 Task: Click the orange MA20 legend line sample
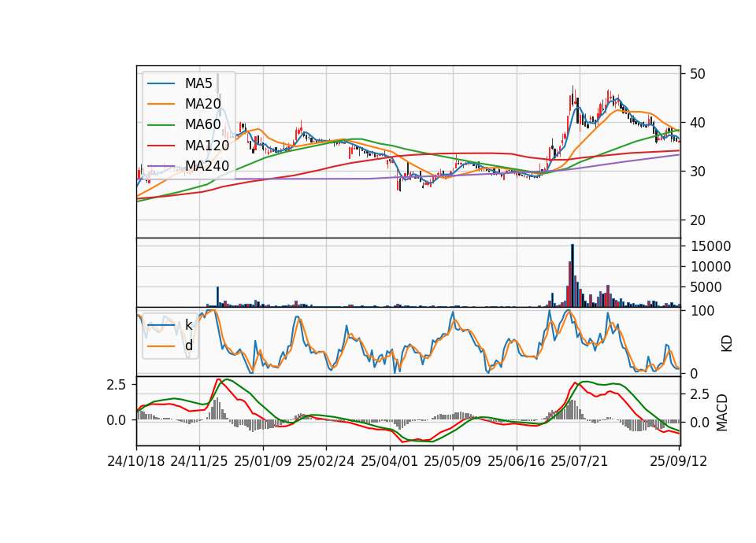(161, 104)
